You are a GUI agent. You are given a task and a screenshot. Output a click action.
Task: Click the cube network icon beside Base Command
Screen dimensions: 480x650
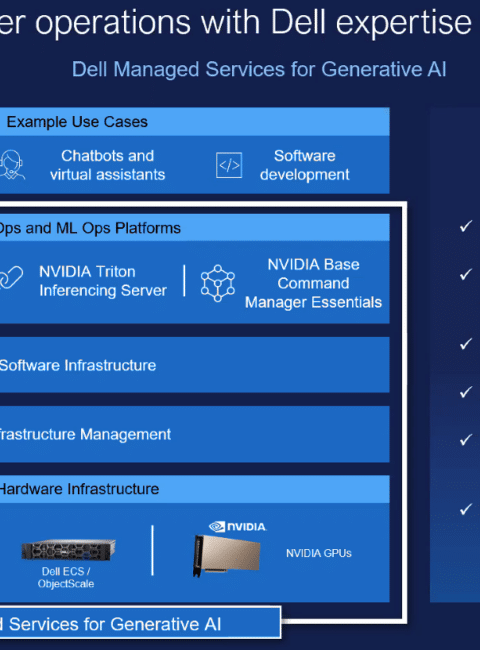click(218, 283)
